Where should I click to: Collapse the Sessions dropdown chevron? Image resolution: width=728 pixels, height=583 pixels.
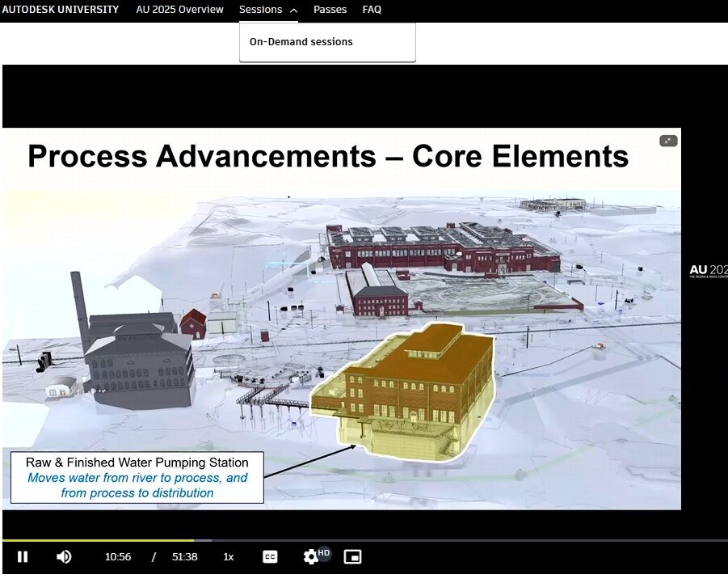pos(292,11)
